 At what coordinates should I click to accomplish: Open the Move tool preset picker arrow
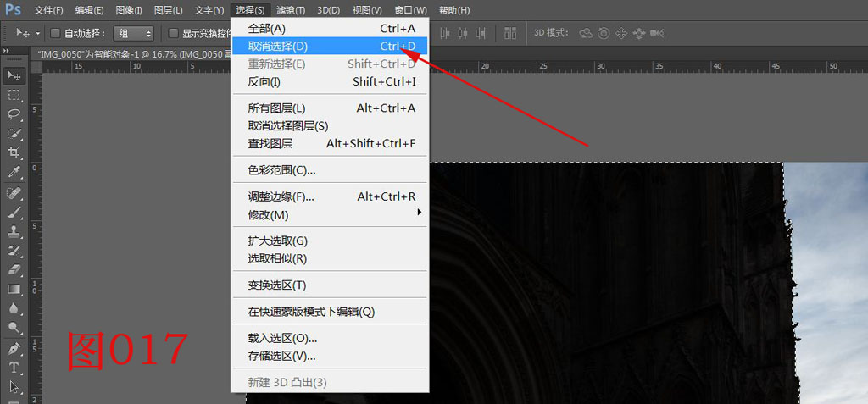[37, 33]
